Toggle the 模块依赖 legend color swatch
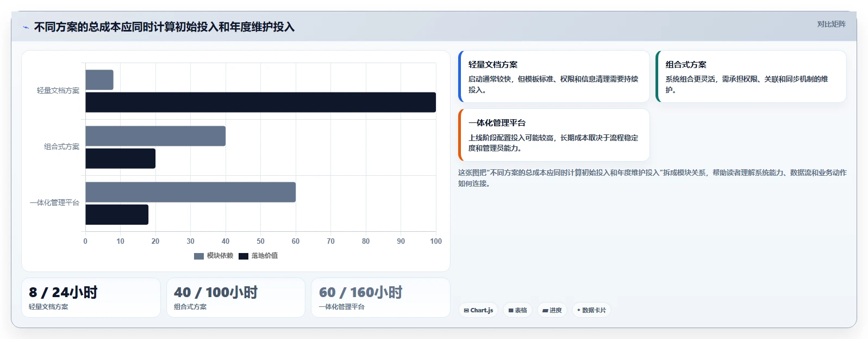The image size is (868, 339). (199, 256)
